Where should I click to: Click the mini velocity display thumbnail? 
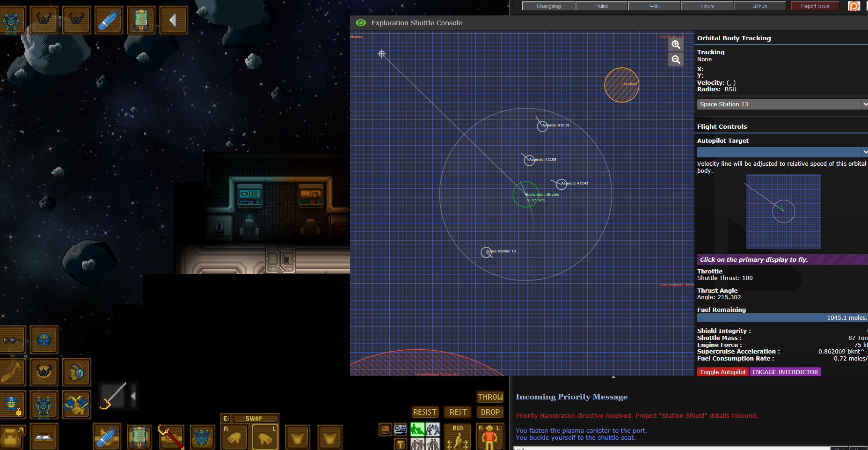784,211
